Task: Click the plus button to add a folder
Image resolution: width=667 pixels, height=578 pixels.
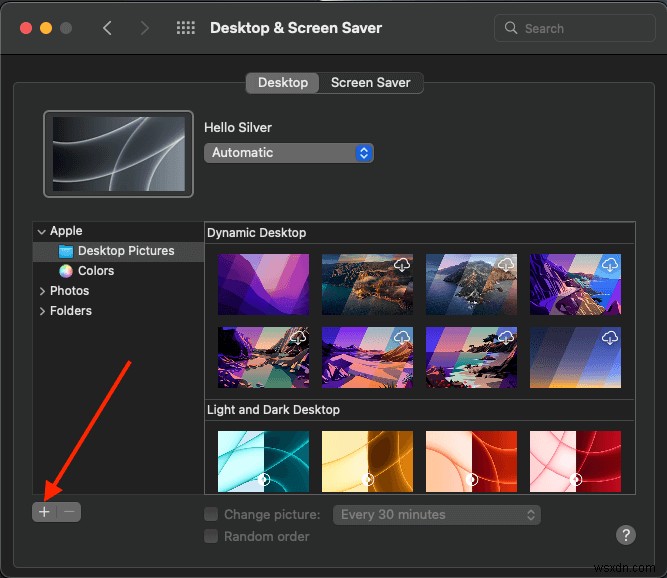Action: 44,512
